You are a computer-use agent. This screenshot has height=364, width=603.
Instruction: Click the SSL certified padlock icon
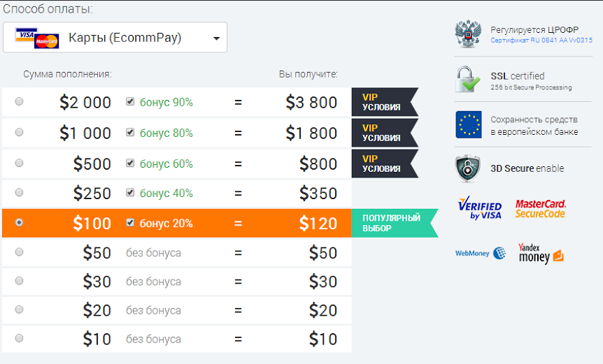[467, 79]
